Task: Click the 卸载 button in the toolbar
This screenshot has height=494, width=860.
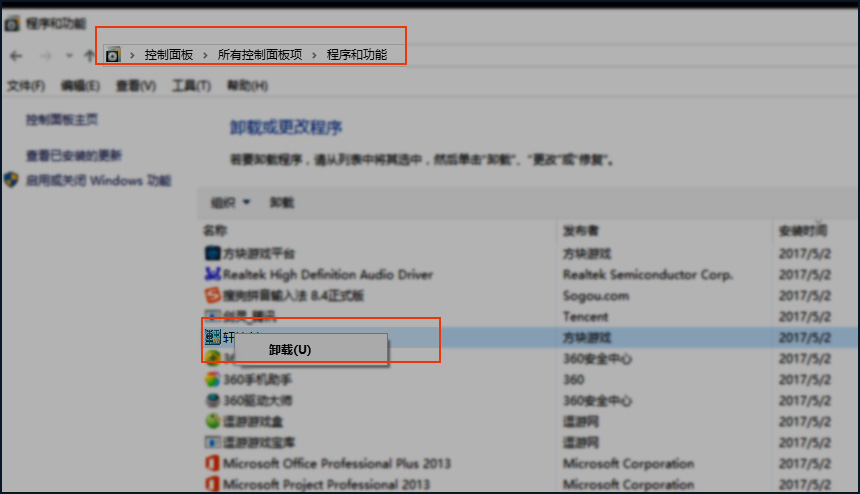Action: pyautogui.click(x=282, y=203)
